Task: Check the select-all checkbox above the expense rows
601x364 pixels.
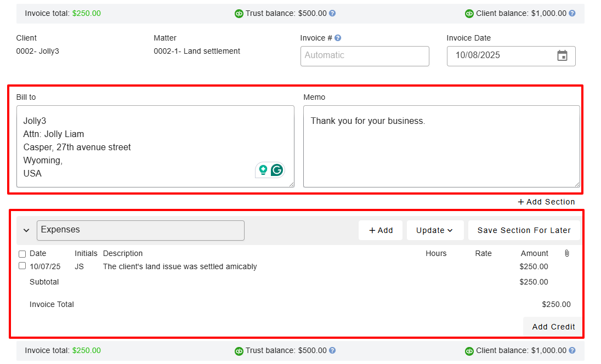Action: [x=22, y=254]
